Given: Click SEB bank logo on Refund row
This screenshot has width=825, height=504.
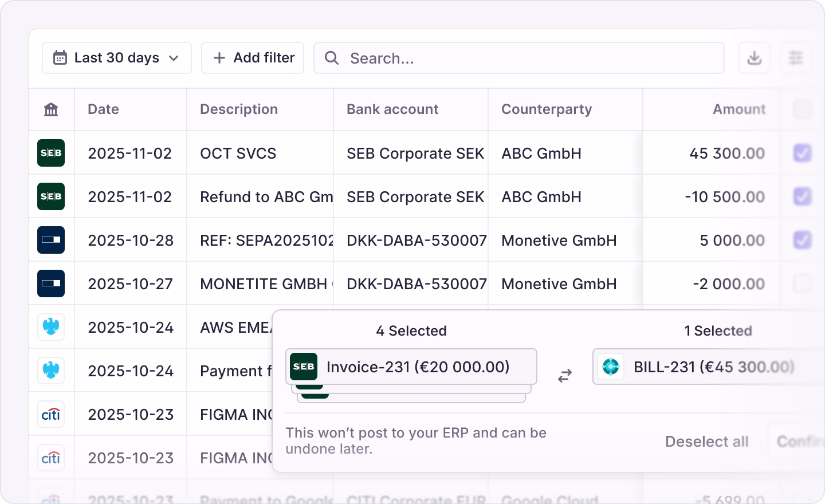Looking at the screenshot, I should click(x=51, y=196).
